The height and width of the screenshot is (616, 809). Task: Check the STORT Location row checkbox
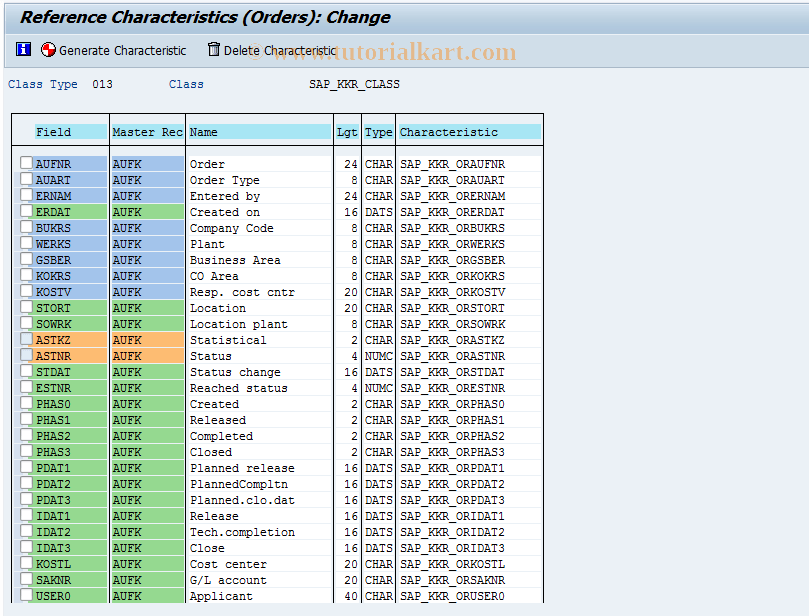coord(26,308)
